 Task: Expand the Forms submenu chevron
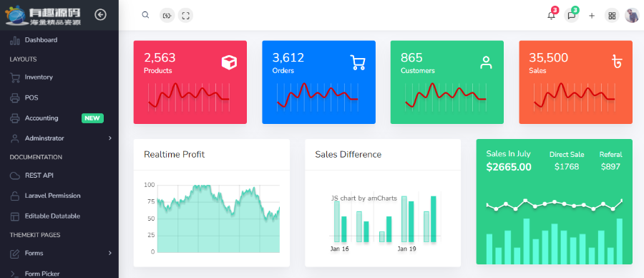coord(110,253)
